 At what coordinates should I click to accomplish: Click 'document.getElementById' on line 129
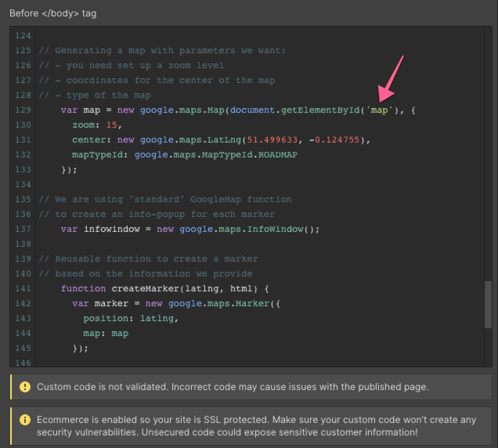294,110
